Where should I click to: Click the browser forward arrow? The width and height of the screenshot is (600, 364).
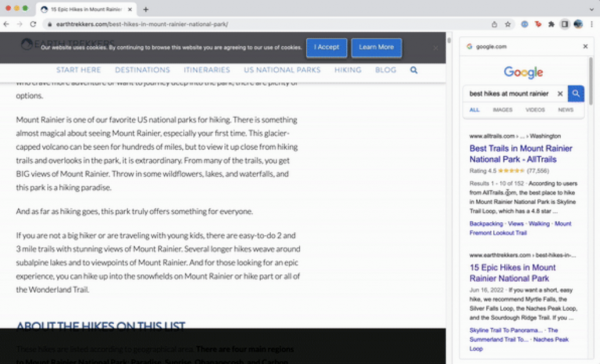point(19,24)
